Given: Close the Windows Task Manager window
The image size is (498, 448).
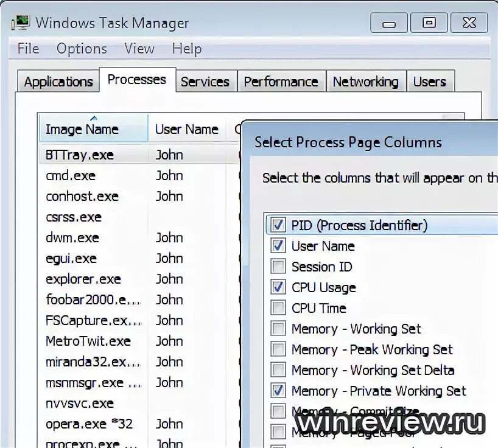Looking at the screenshot, I should tap(469, 23).
